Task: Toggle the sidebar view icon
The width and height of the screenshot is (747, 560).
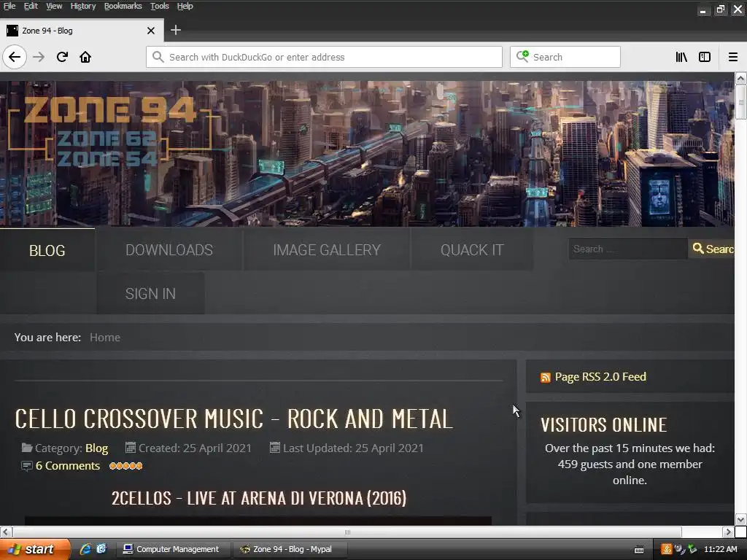Action: point(705,57)
